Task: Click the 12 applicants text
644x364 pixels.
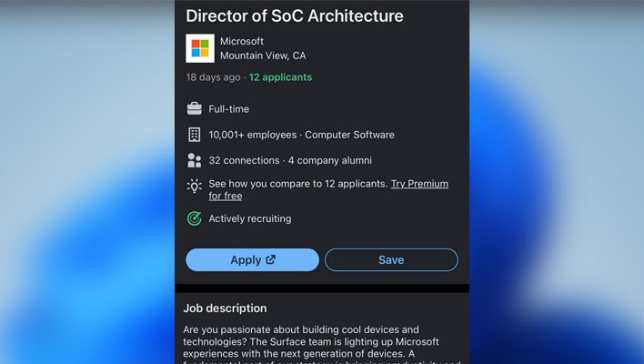Action: (280, 77)
